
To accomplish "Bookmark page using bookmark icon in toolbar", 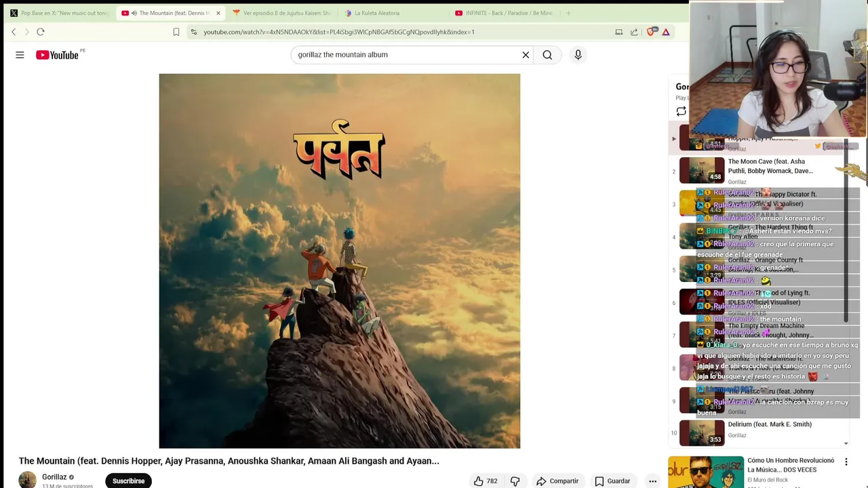I will pyautogui.click(x=176, y=32).
